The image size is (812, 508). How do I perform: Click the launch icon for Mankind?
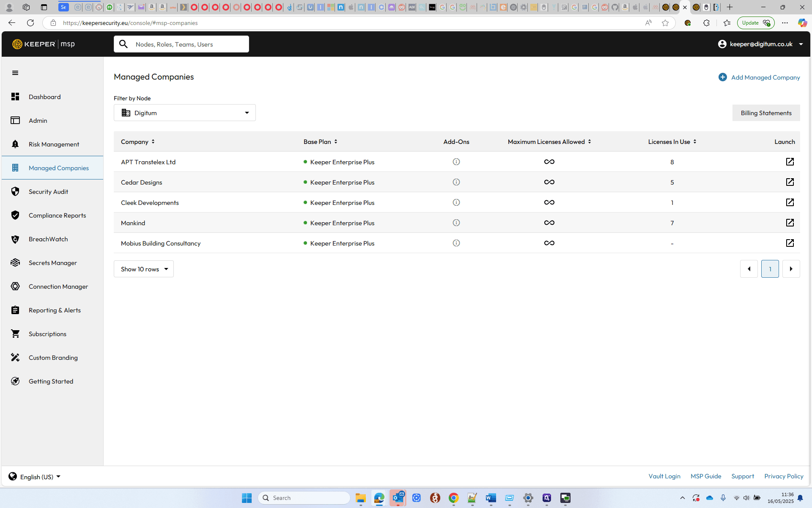790,223
